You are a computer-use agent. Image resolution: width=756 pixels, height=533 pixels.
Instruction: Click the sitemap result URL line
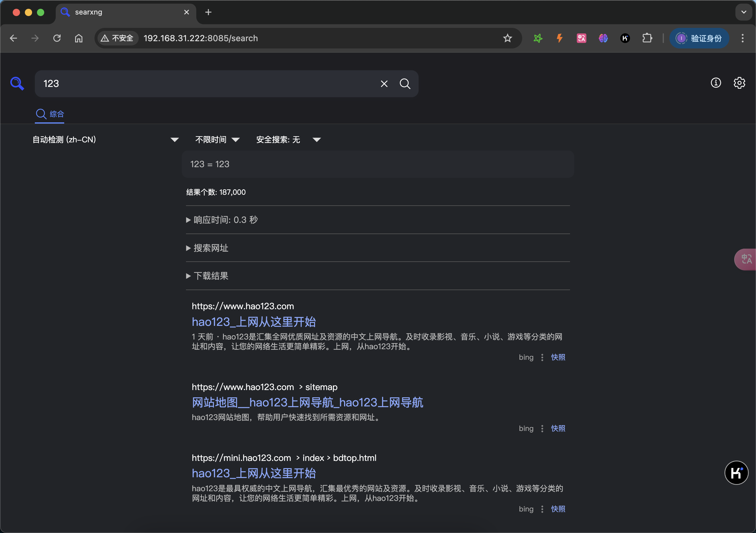(264, 387)
